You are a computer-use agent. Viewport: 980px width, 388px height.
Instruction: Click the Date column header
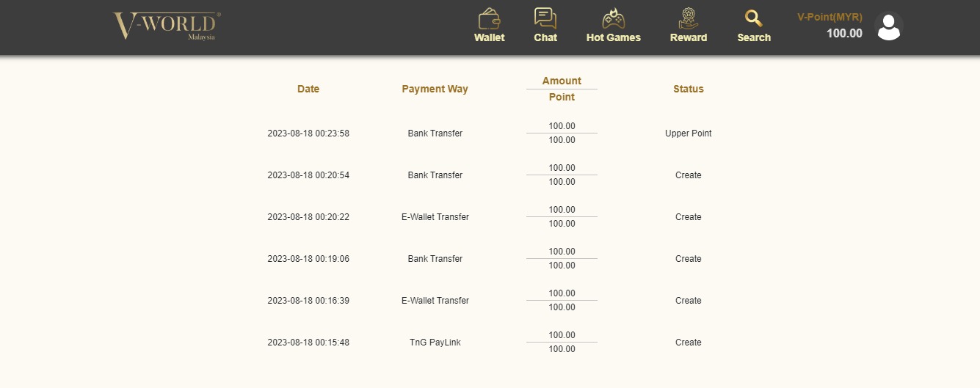click(x=308, y=89)
